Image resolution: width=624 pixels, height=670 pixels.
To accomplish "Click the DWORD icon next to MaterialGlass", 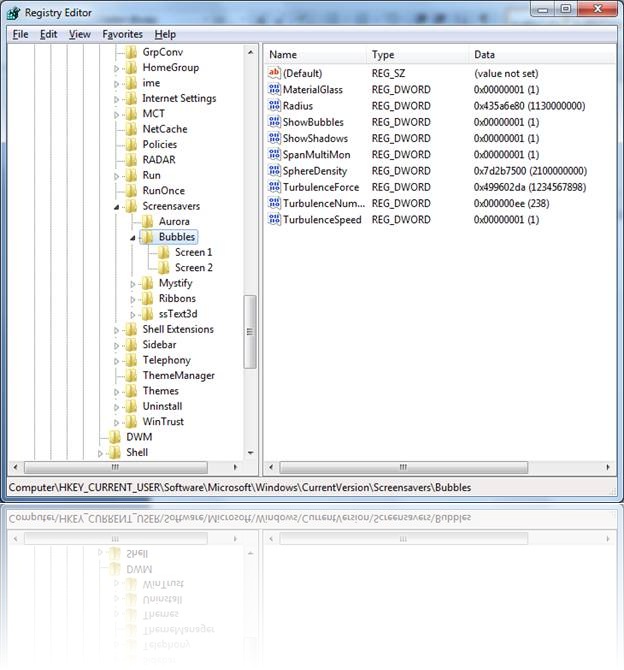I will [x=274, y=89].
